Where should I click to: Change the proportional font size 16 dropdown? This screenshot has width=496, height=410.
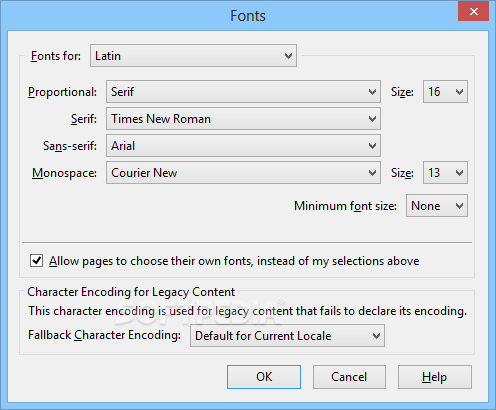coord(445,91)
